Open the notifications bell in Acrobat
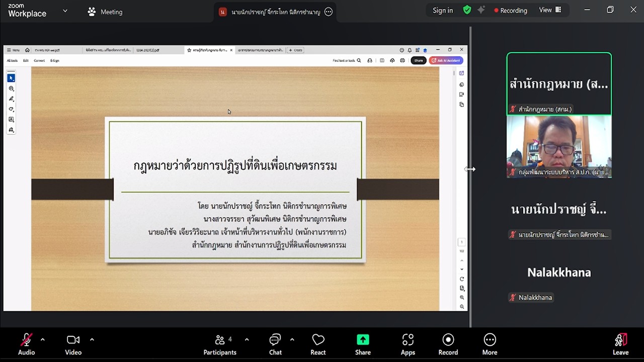 [x=410, y=50]
